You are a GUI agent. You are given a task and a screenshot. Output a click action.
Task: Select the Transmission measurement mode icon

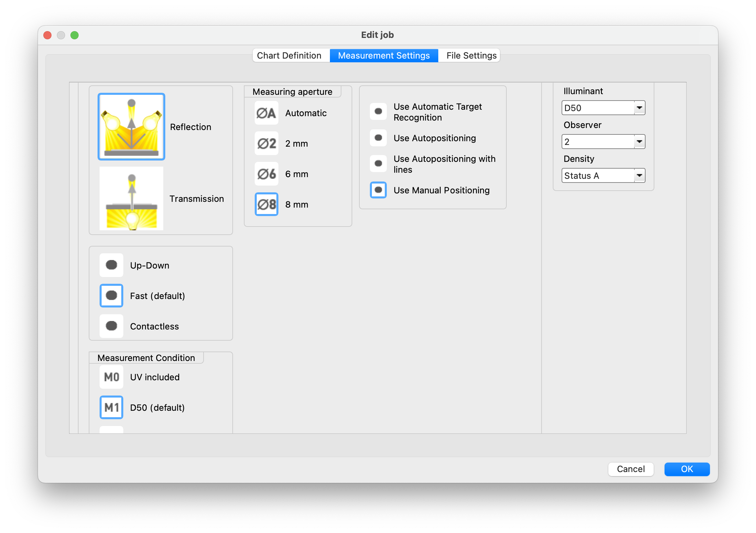[x=131, y=198]
